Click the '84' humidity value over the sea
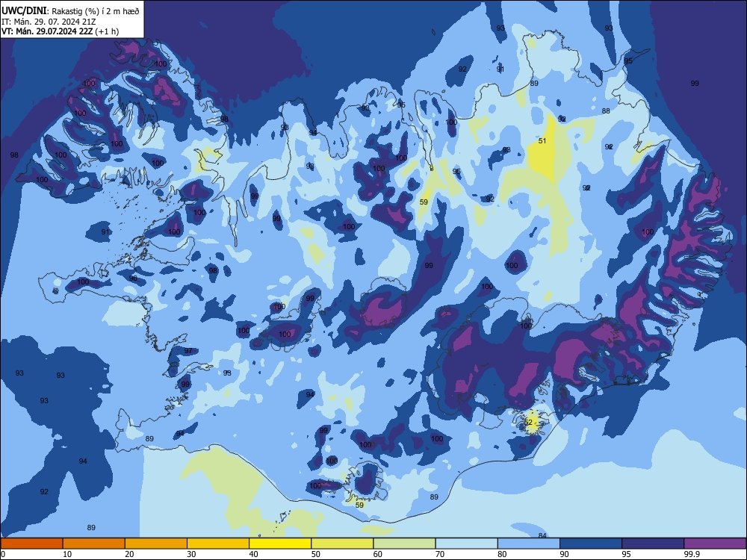The height and width of the screenshot is (560, 747). click(x=542, y=535)
